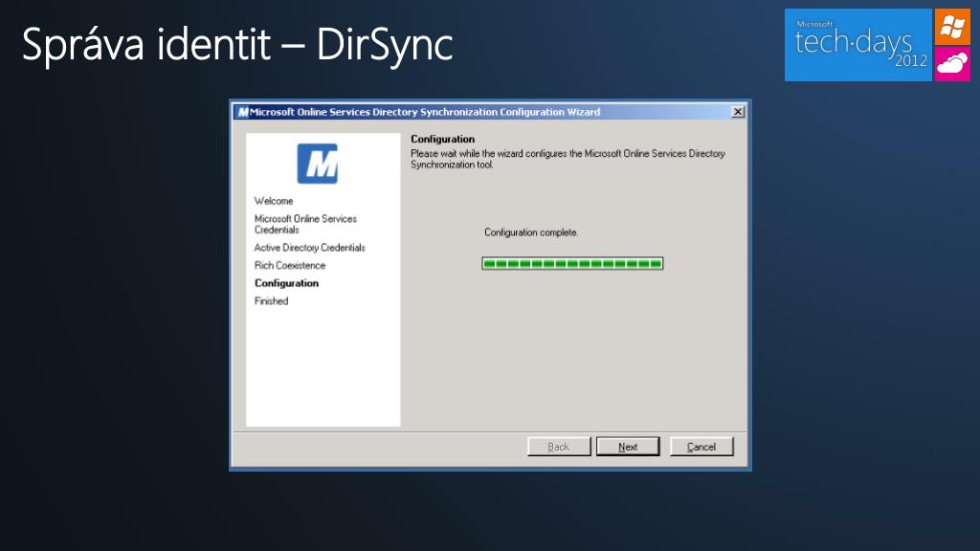The width and height of the screenshot is (980, 551).
Task: Click the Cancel button
Action: (702, 447)
